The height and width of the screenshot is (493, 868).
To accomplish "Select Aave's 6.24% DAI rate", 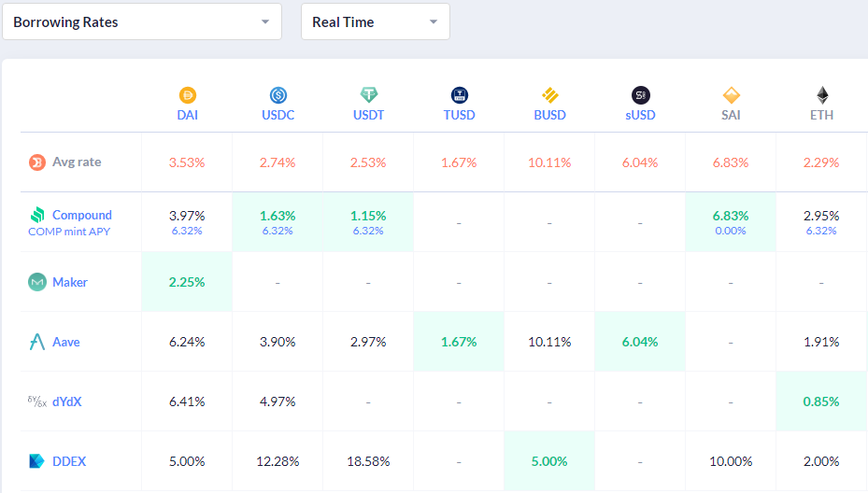I will tap(187, 342).
